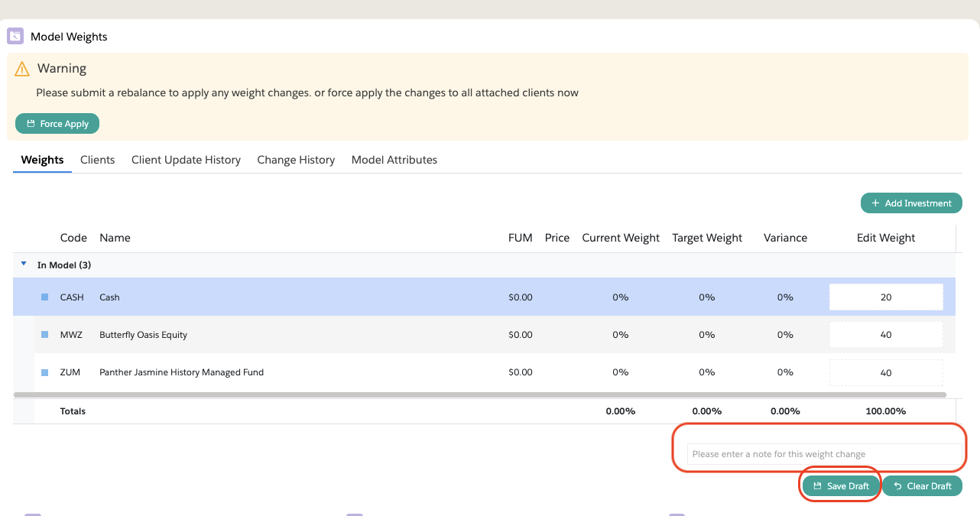The width and height of the screenshot is (980, 516).
Task: Click the Model Weights header icon
Action: 15,36
